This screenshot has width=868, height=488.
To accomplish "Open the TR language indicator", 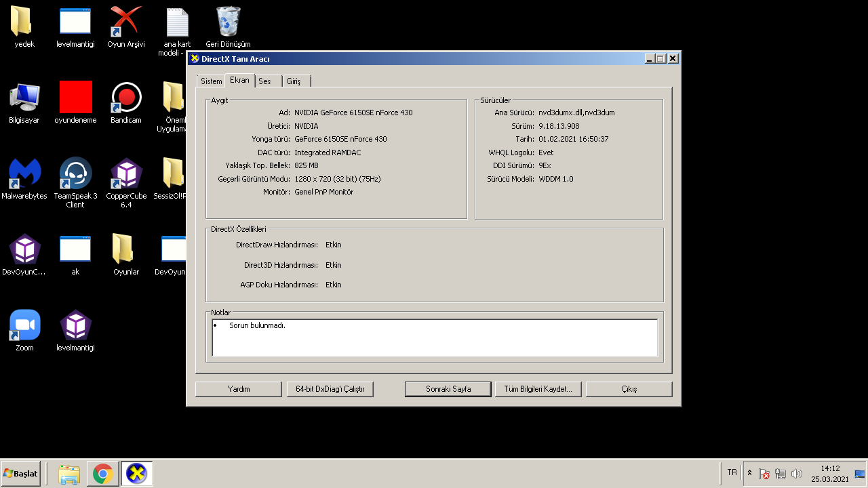I will coord(732,472).
